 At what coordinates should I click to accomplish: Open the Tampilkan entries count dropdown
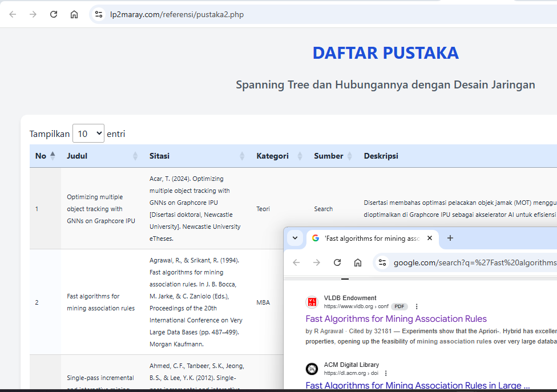click(88, 134)
